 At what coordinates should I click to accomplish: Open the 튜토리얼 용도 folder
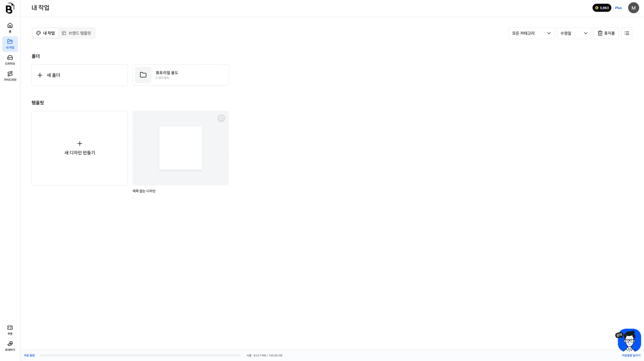181,75
